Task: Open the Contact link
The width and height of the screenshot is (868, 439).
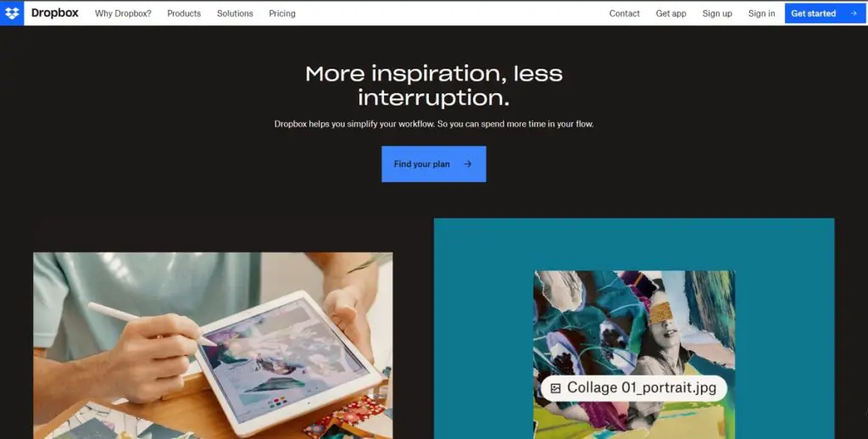Action: coord(625,14)
